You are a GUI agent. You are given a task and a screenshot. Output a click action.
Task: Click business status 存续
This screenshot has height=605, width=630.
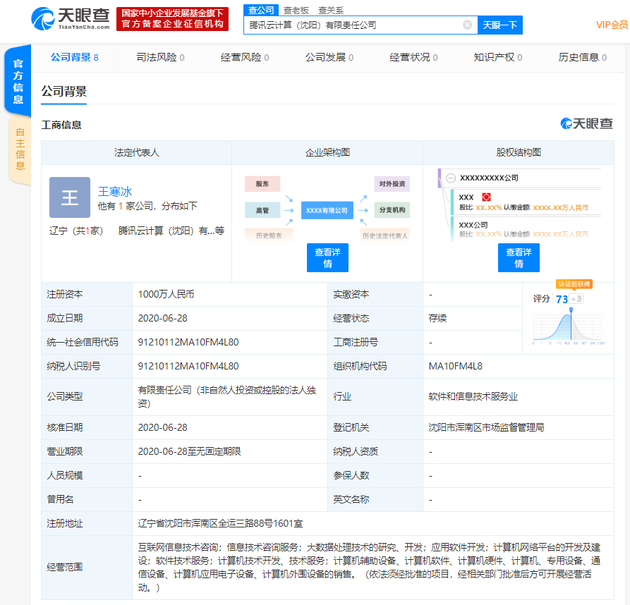(x=438, y=318)
